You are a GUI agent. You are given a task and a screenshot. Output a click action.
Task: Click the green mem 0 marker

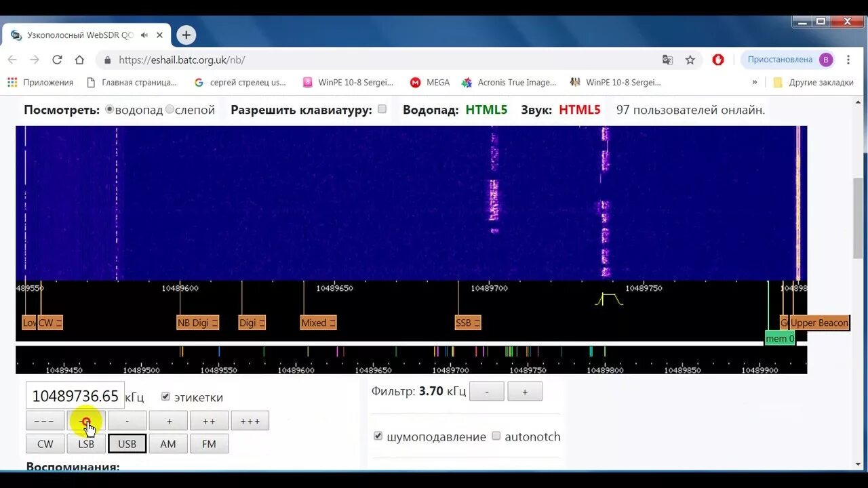pos(779,338)
